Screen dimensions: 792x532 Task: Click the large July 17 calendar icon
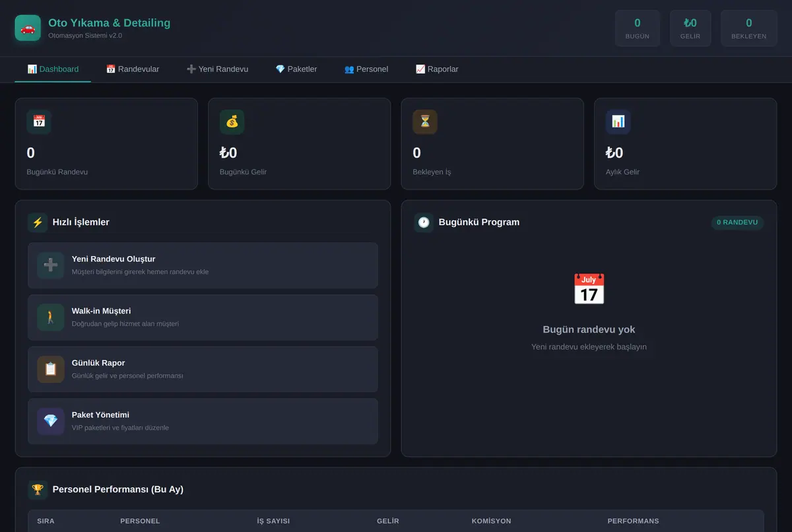(x=589, y=289)
